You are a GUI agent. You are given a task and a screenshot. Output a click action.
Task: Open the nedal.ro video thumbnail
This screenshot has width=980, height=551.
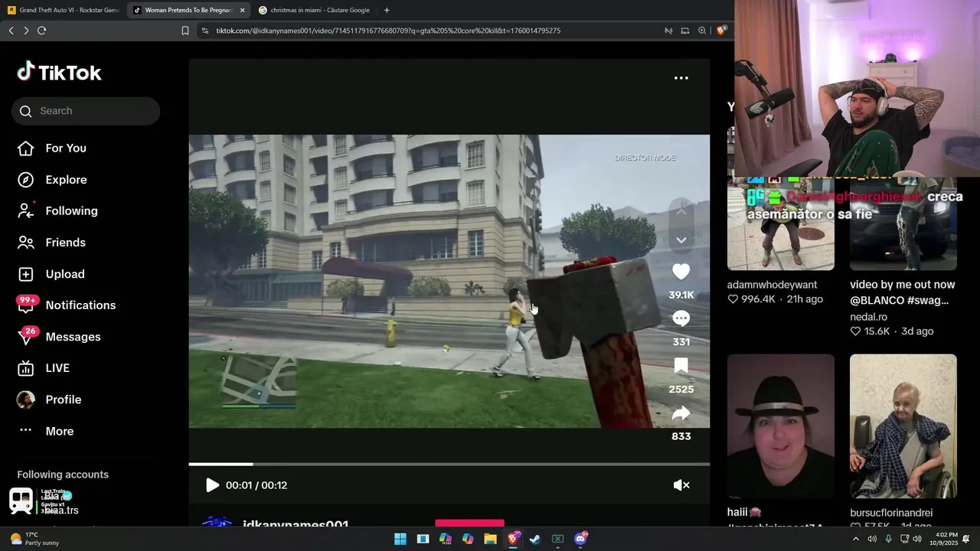tap(903, 223)
